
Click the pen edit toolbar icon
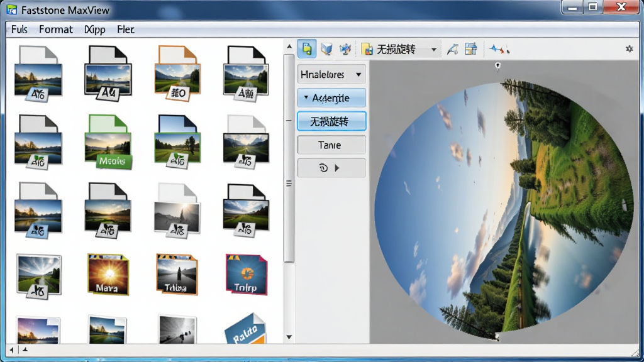click(452, 49)
